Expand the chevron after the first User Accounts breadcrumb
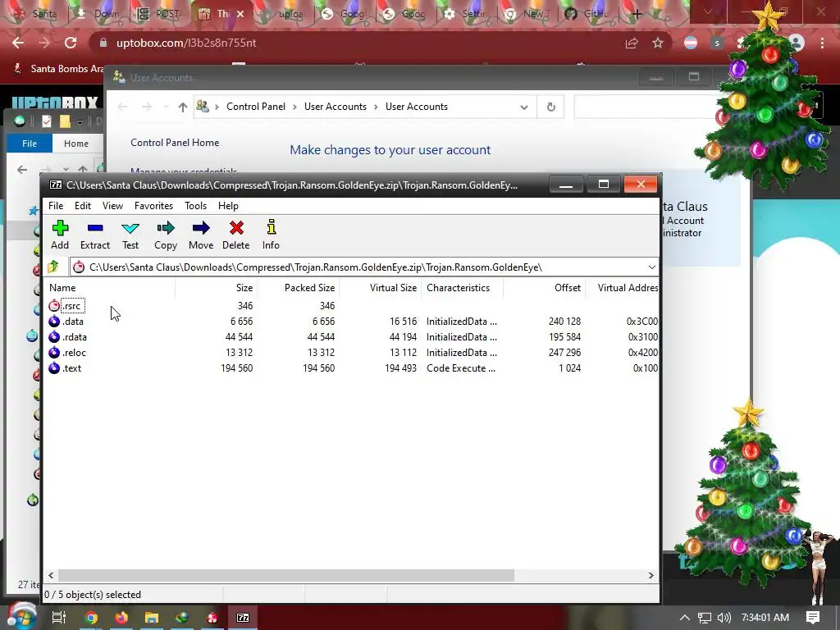Image resolution: width=840 pixels, height=630 pixels. [376, 107]
